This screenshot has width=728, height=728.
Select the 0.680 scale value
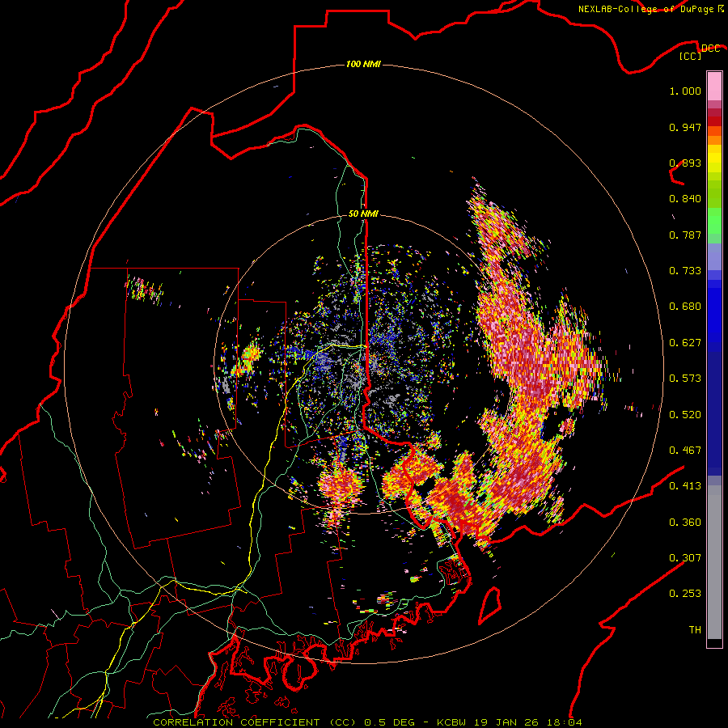click(685, 307)
